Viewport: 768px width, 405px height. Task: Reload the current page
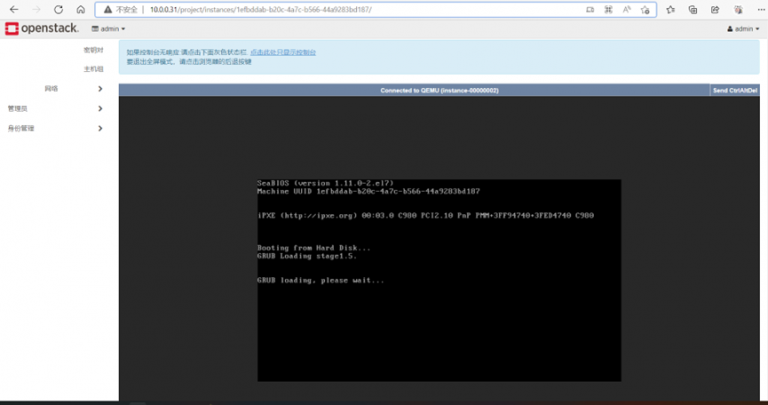click(57, 9)
